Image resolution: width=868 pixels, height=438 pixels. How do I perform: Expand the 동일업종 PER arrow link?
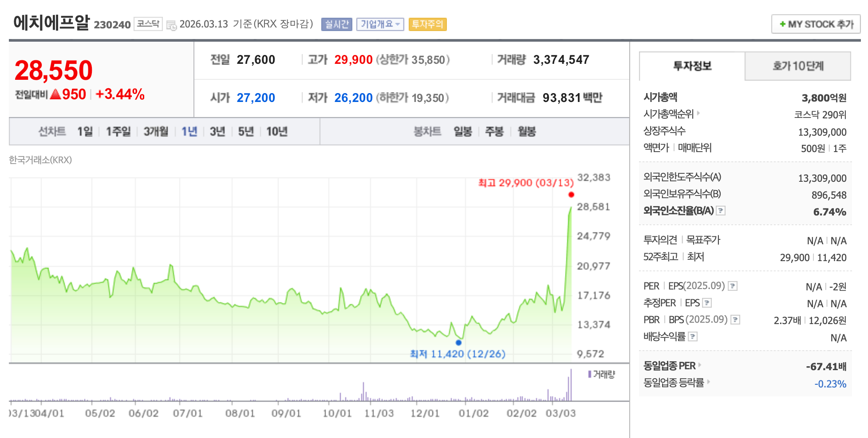700,365
